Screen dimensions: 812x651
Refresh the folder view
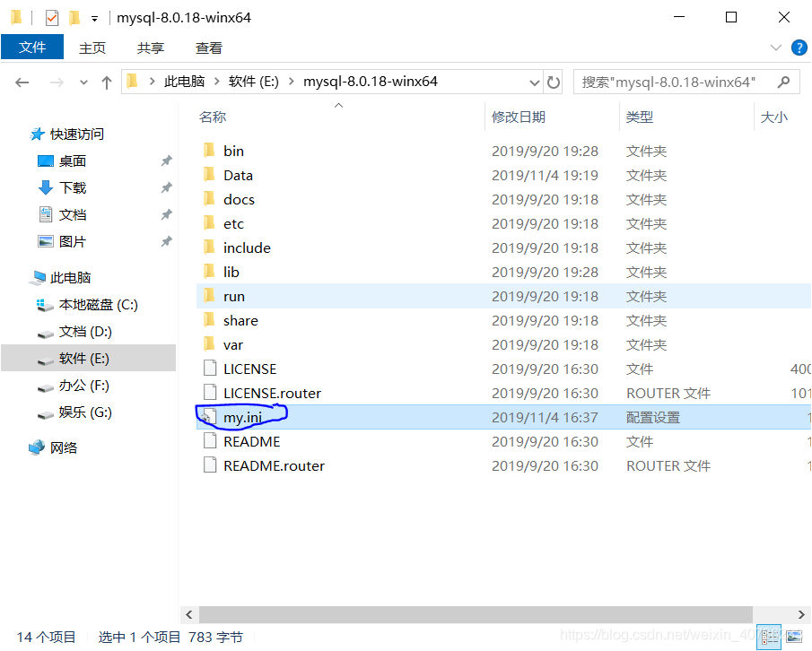(x=554, y=82)
